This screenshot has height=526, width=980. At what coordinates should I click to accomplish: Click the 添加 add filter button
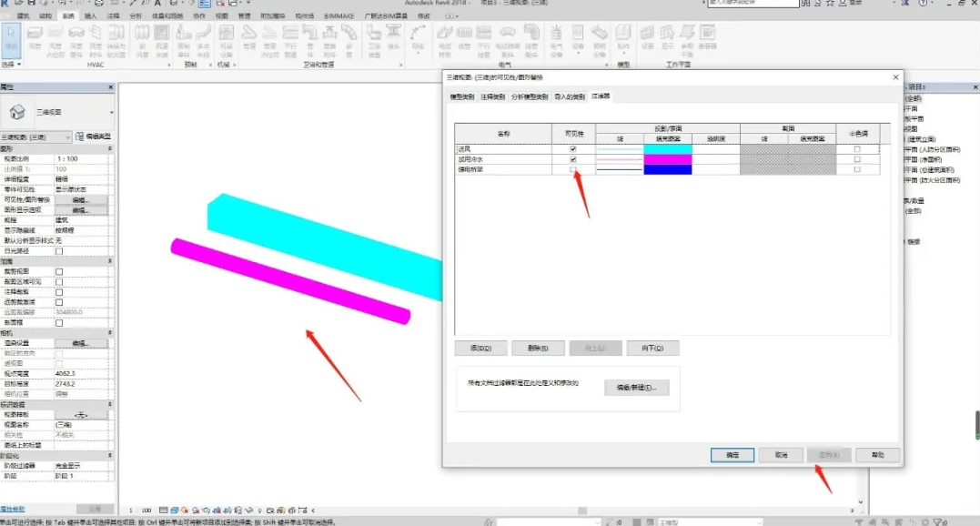tap(480, 348)
